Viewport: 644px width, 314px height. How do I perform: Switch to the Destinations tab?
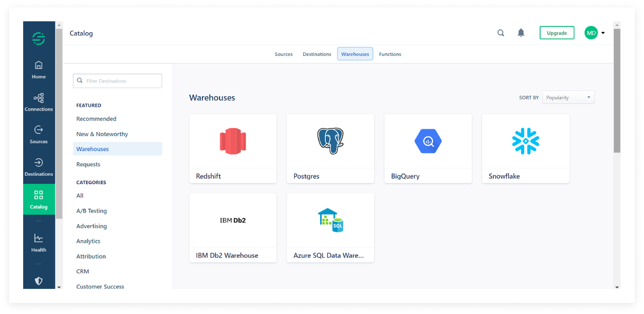tap(317, 54)
